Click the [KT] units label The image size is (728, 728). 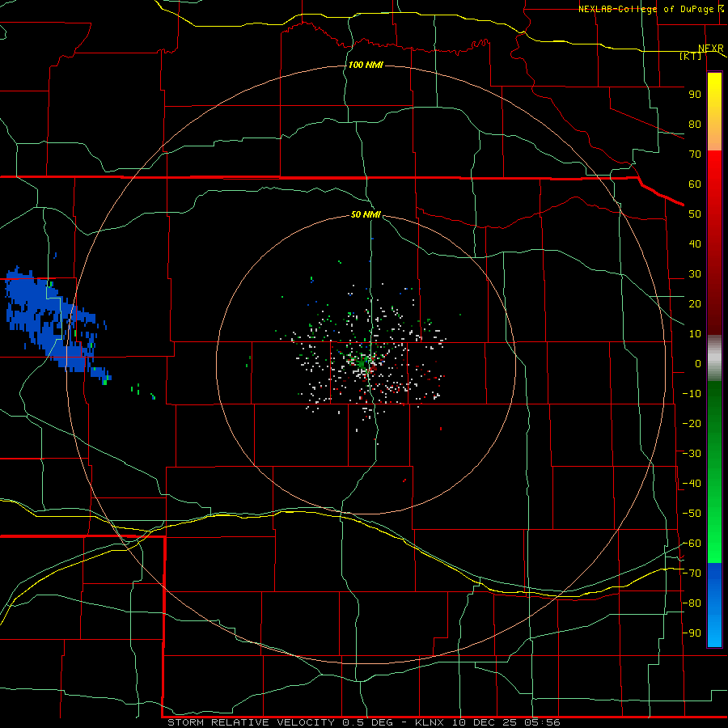[691, 56]
